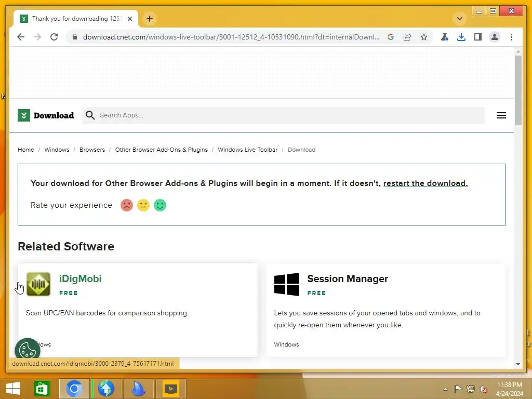
Task: Open cookie preferences round button
Action: pyautogui.click(x=28, y=350)
